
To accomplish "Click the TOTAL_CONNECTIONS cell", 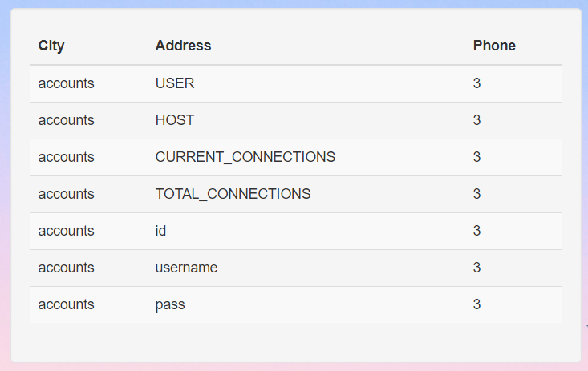I will pyautogui.click(x=233, y=194).
